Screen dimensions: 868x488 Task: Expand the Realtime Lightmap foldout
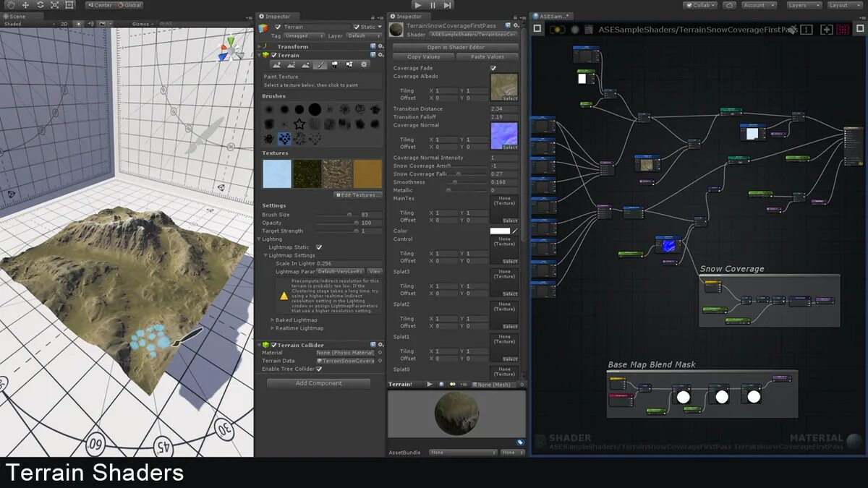point(273,328)
